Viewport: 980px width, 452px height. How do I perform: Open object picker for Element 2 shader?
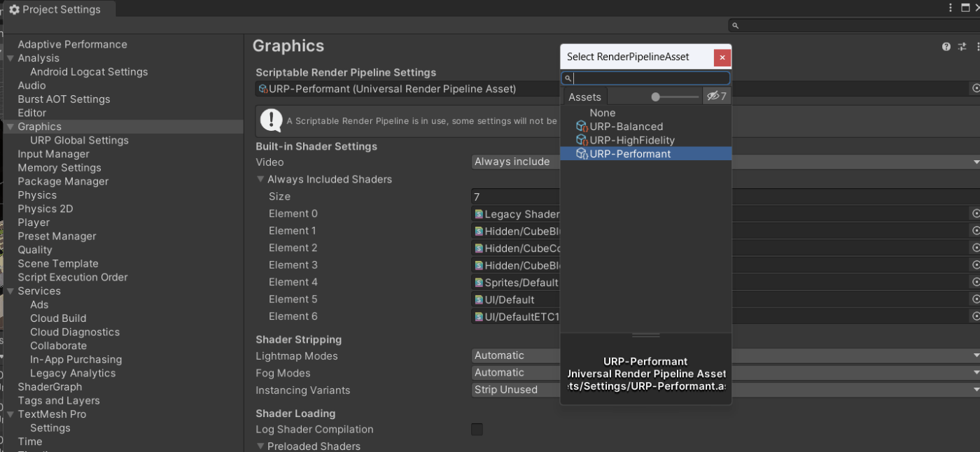click(x=976, y=248)
